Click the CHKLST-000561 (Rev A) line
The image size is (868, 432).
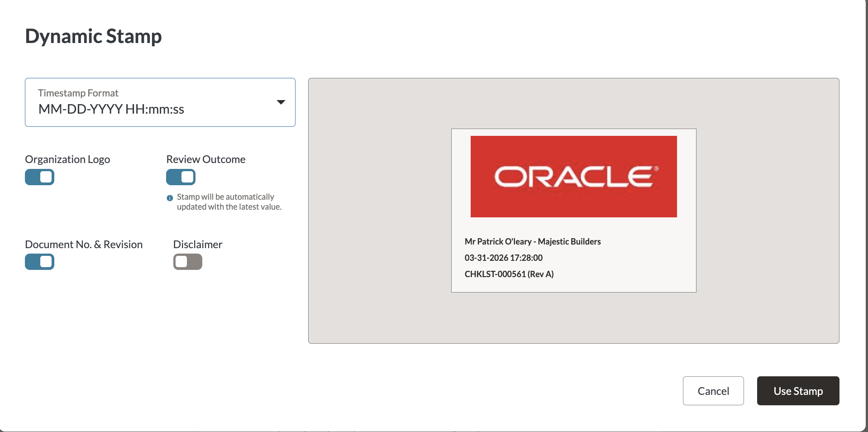point(509,274)
